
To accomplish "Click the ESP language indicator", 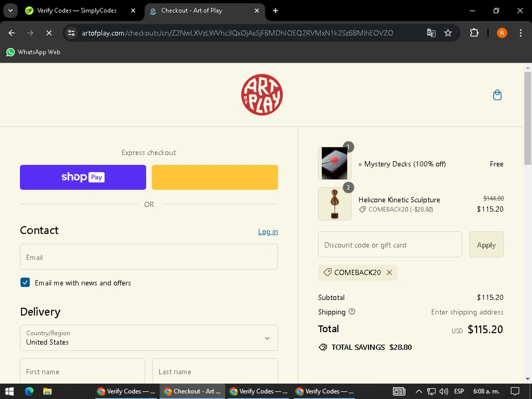I will [x=459, y=391].
